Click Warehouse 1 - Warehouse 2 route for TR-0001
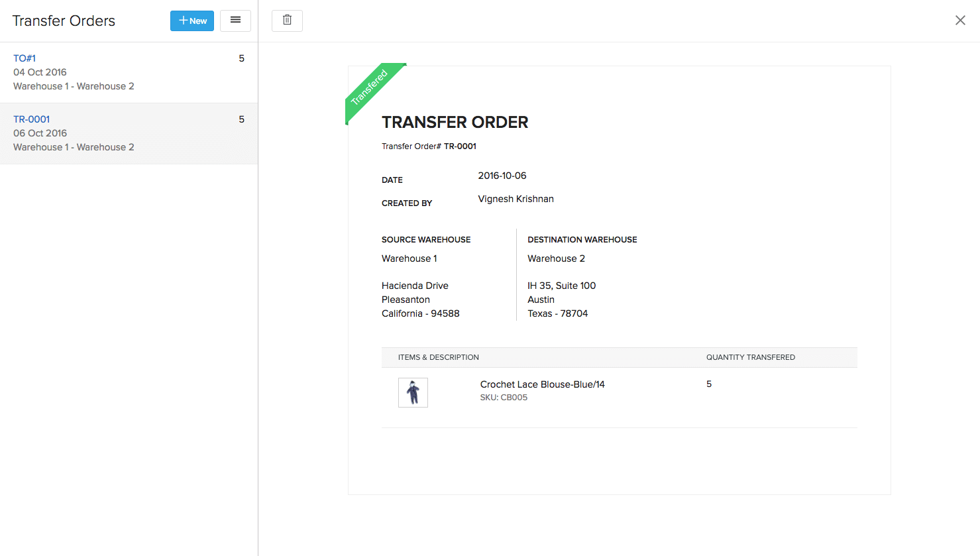The width and height of the screenshot is (980, 556). 73,146
